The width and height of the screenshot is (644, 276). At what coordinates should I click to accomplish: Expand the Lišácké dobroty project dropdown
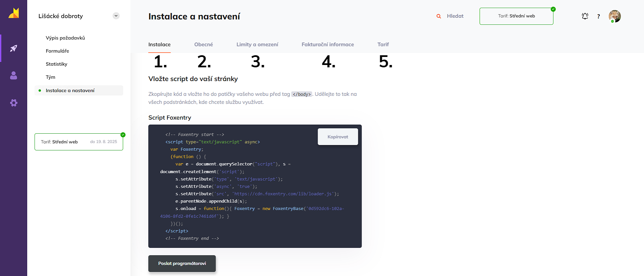tap(116, 16)
